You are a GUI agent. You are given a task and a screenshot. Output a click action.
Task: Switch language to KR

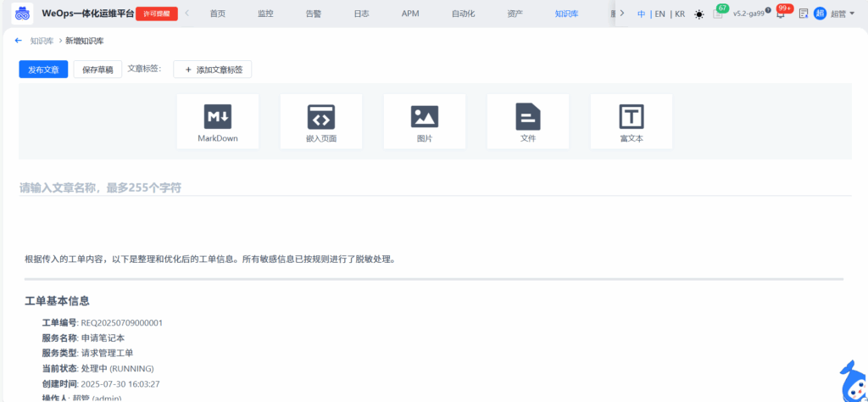(x=680, y=14)
